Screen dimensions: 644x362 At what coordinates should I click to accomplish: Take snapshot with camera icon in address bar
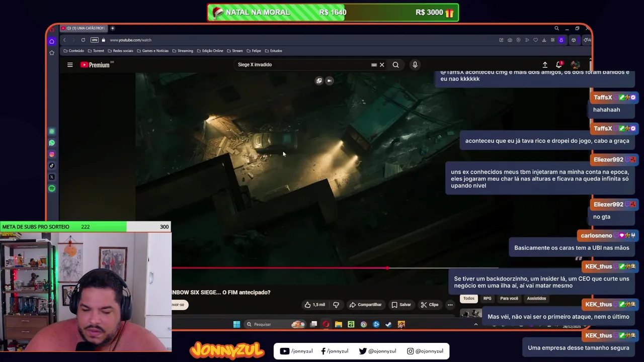pyautogui.click(x=510, y=40)
